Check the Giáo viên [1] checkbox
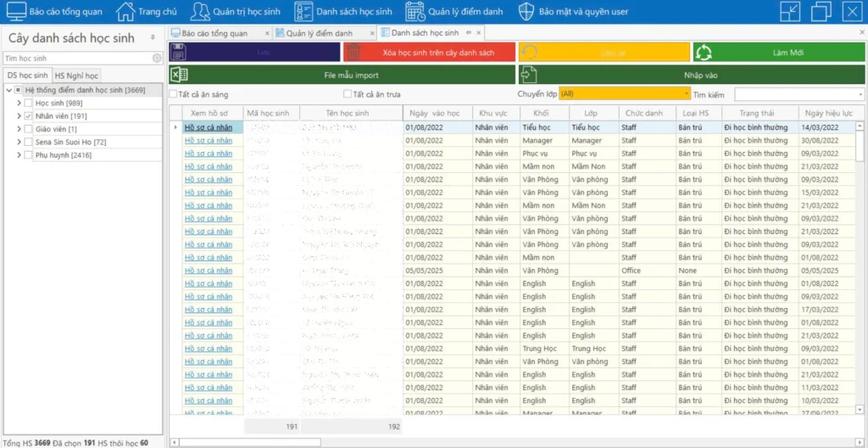This screenshot has width=868, height=448. point(28,129)
